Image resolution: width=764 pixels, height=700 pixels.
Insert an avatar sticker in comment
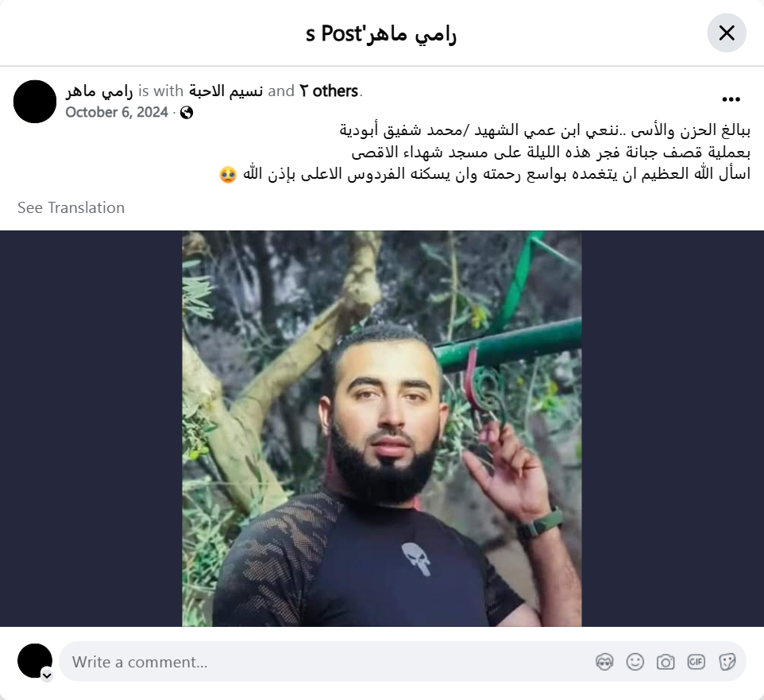[604, 662]
